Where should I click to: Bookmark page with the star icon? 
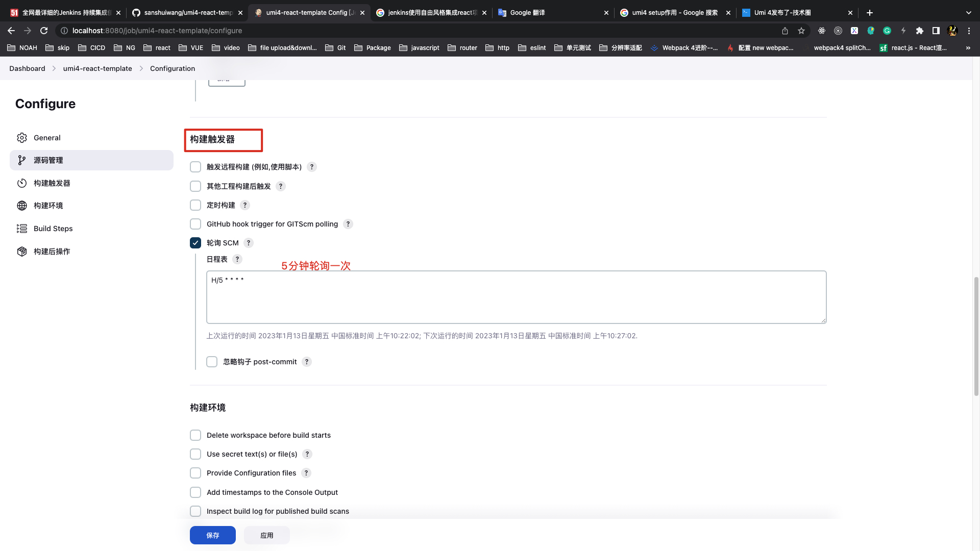(801, 31)
